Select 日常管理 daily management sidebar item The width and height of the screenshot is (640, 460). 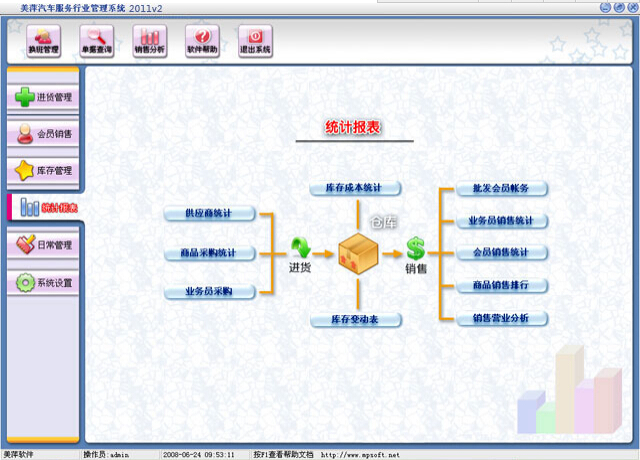pyautogui.click(x=43, y=245)
